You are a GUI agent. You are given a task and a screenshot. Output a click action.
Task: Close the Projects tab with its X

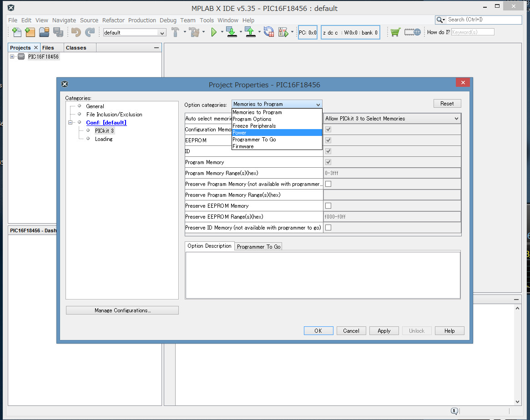36,48
